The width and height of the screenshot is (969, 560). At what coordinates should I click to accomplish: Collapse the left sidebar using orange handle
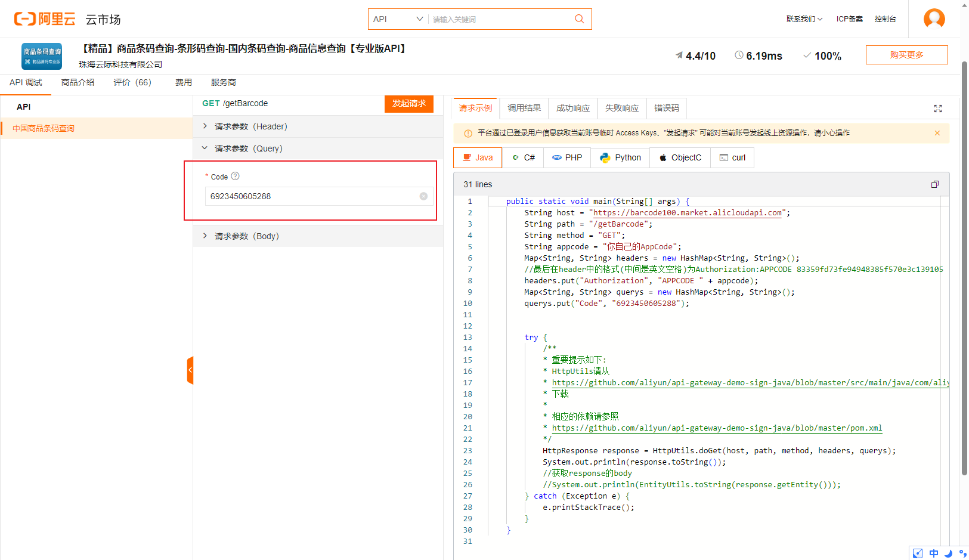click(x=190, y=370)
